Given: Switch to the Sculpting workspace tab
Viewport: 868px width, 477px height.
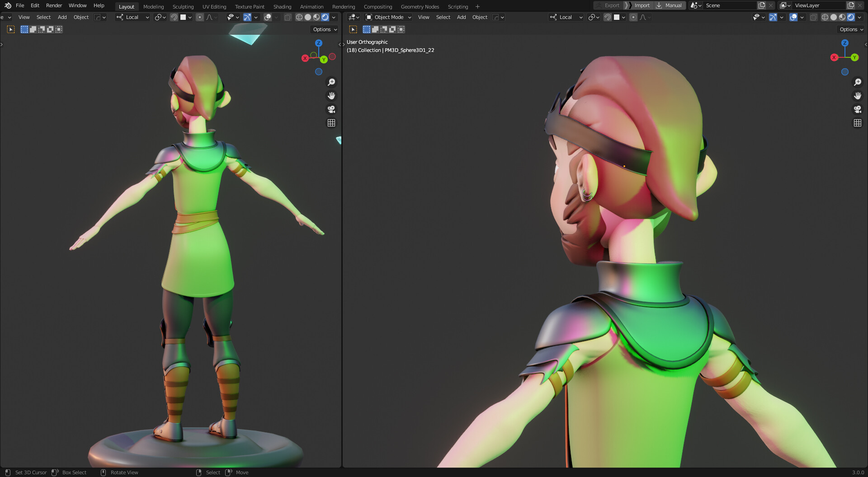Looking at the screenshot, I should coord(183,6).
